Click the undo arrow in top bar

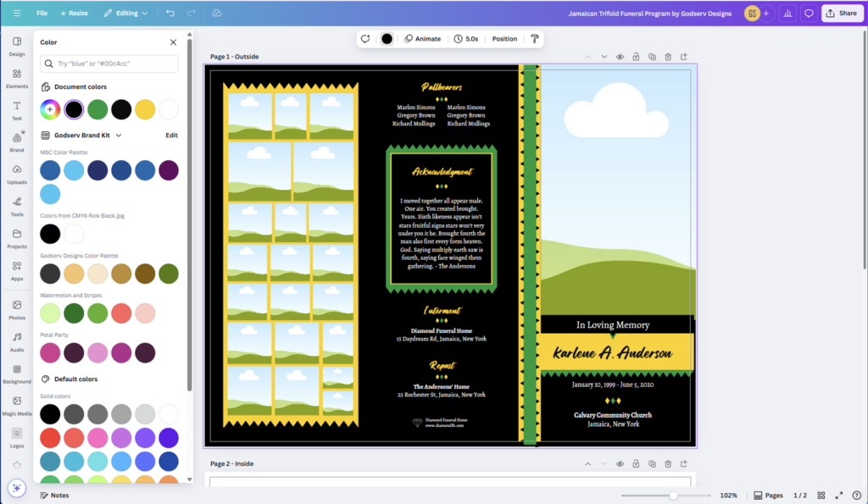pyautogui.click(x=170, y=14)
